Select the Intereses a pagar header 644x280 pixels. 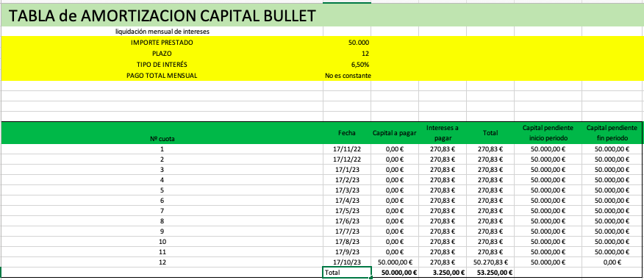[443, 132]
